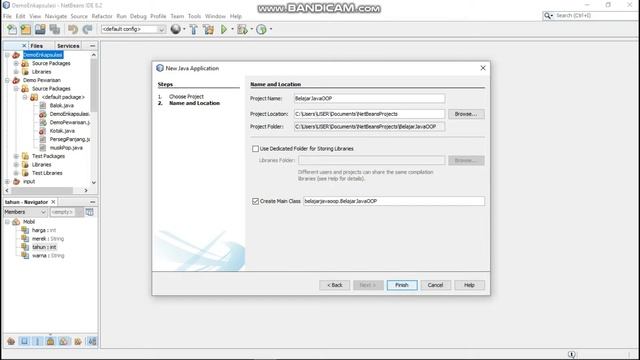Click the dialog Help button
Viewport: 640px width, 360px height.
469,285
